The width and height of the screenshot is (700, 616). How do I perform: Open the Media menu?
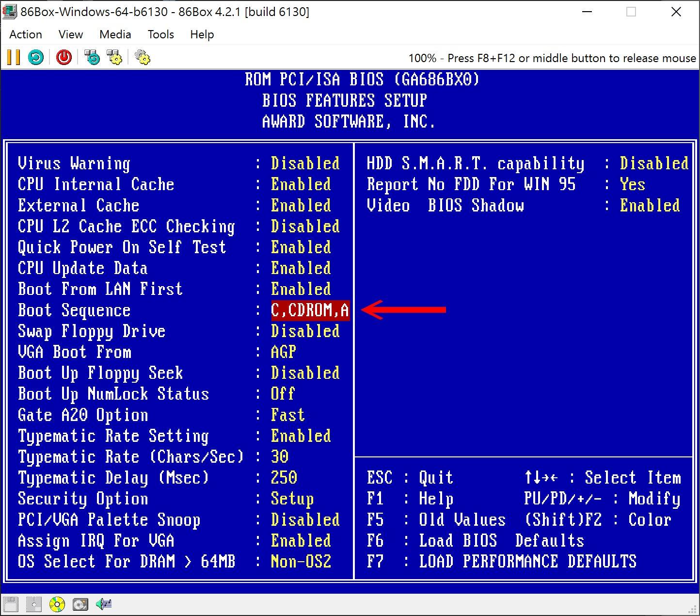(115, 34)
